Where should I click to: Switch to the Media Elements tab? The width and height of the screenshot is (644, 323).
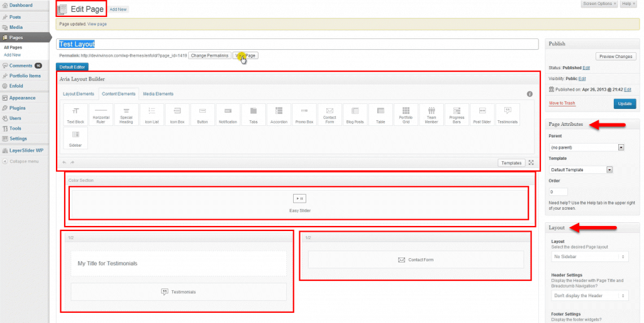[x=158, y=94]
